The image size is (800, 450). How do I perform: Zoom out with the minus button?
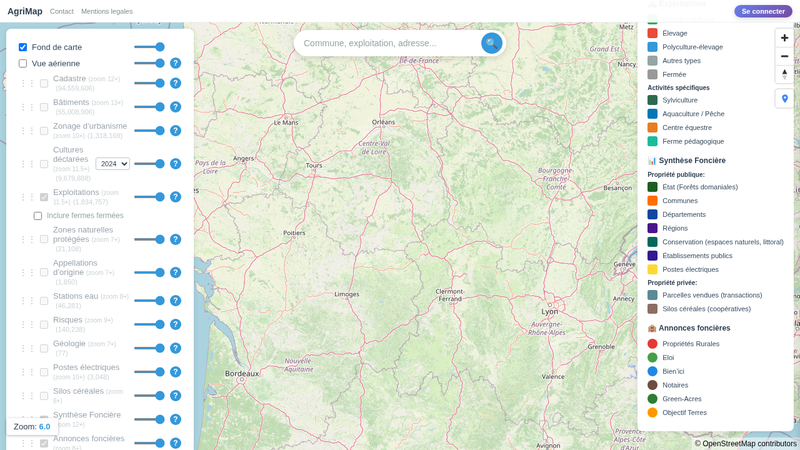tap(784, 56)
